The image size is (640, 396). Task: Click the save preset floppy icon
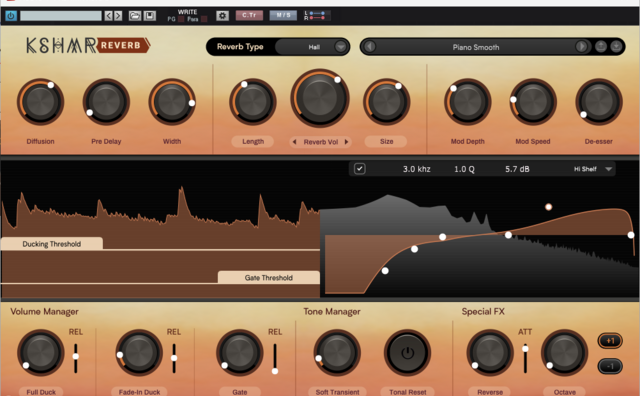click(x=150, y=16)
